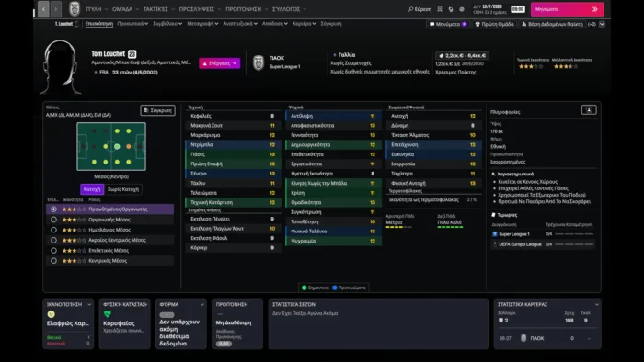This screenshot has height=362, width=644.
Task: Open the Προσωπικά tab menu
Action: pos(132,24)
